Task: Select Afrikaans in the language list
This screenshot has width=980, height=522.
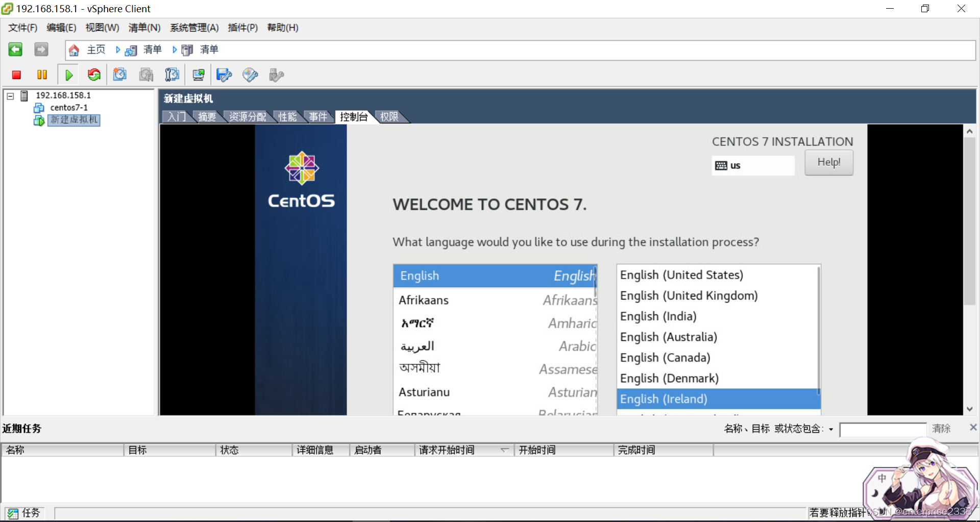Action: [x=495, y=300]
